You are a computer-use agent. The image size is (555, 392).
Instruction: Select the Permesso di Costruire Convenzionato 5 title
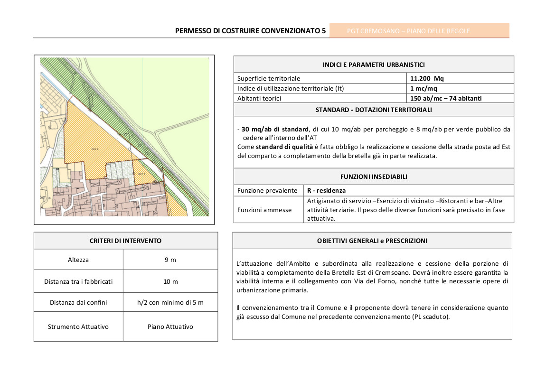[250, 31]
